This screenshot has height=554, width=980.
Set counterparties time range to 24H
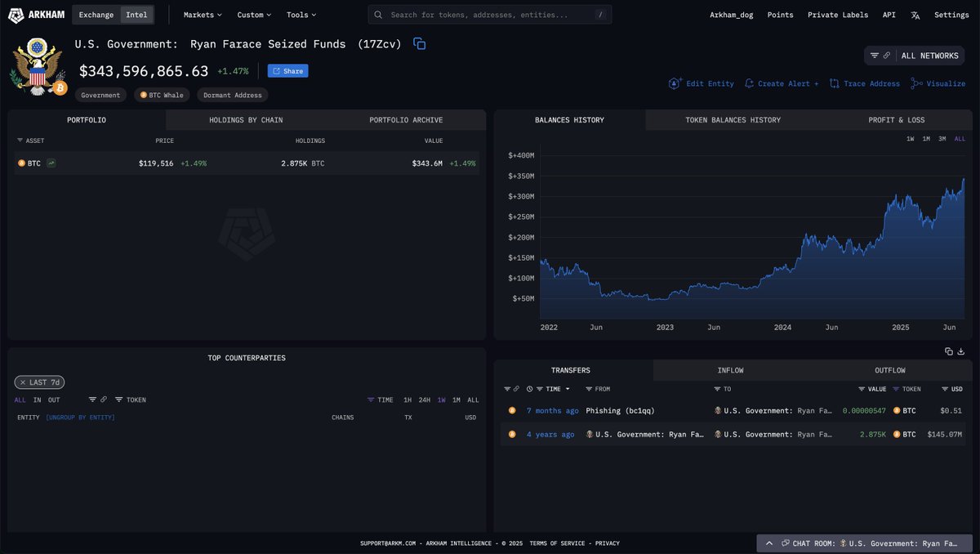pyautogui.click(x=425, y=400)
